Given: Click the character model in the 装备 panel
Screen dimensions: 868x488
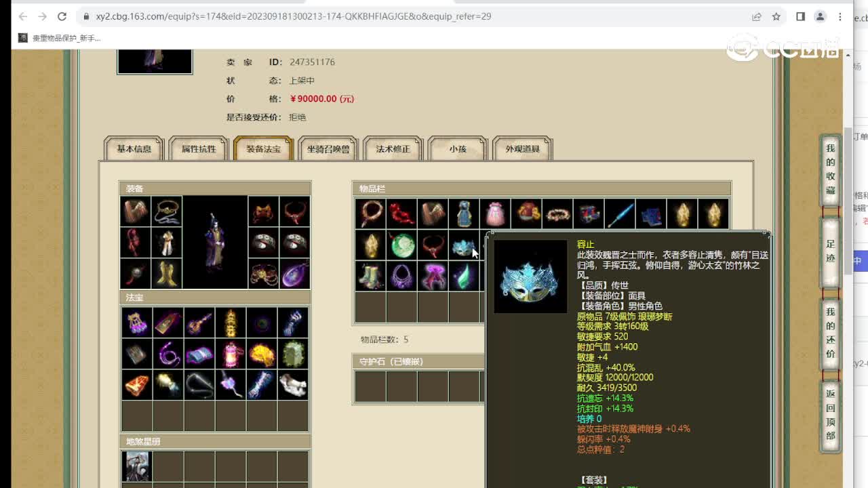Looking at the screenshot, I should tap(215, 243).
